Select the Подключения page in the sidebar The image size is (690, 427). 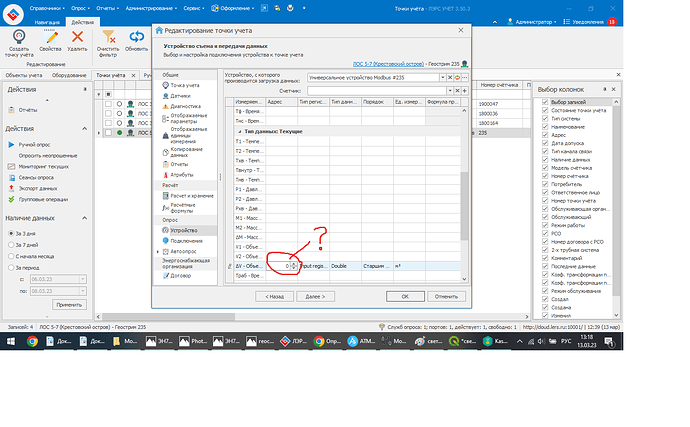tap(186, 241)
